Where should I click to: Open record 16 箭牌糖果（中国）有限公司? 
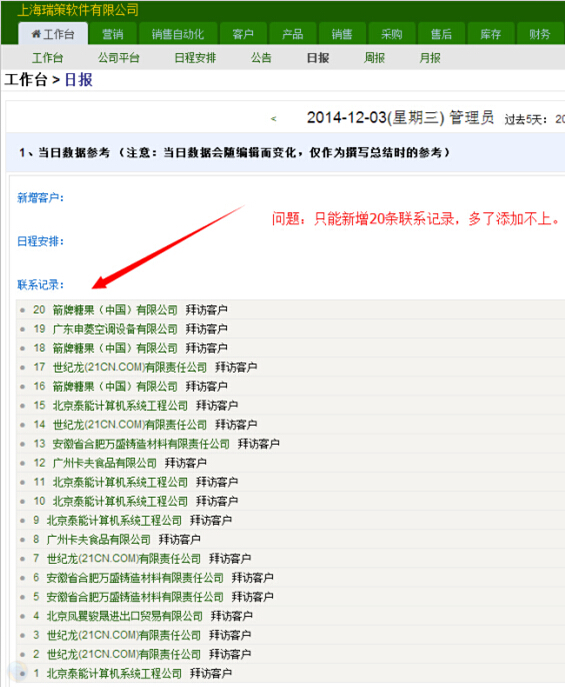(115, 386)
